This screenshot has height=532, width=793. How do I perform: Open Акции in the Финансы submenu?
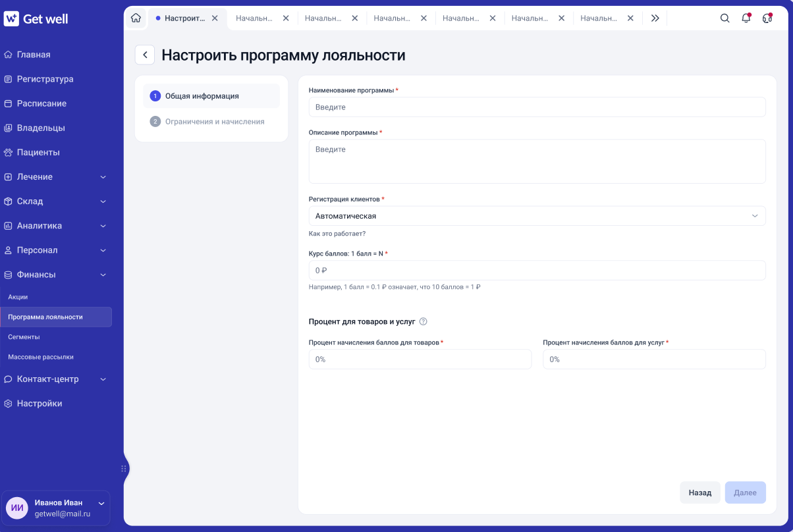(x=18, y=297)
